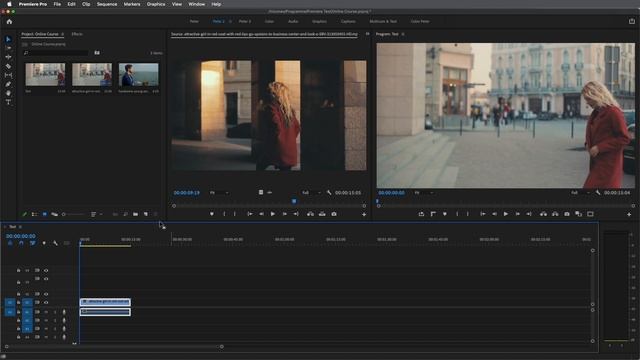Add marker in the Source monitor

[x=212, y=214]
